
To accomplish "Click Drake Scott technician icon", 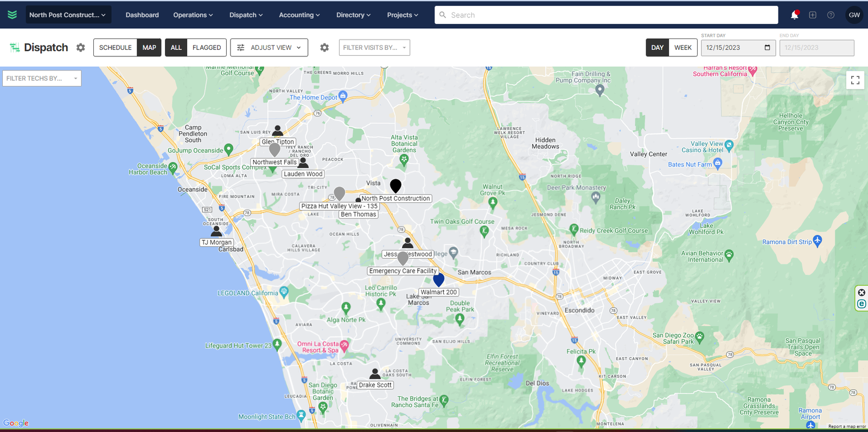I will [x=375, y=373].
